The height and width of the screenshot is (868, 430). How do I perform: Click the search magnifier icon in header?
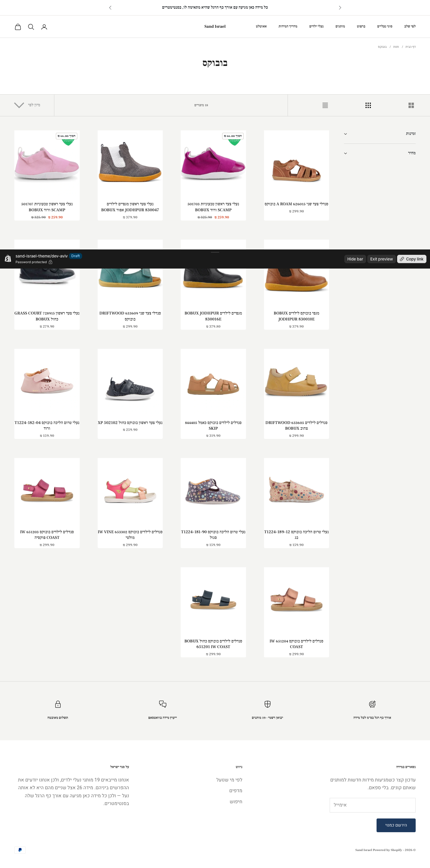tap(31, 27)
